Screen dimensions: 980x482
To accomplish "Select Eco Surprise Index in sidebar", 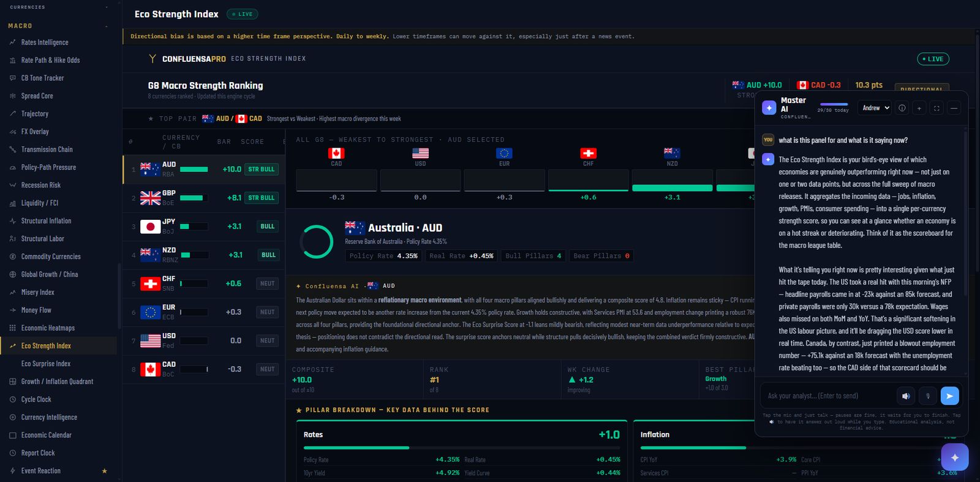I will 58,363.
